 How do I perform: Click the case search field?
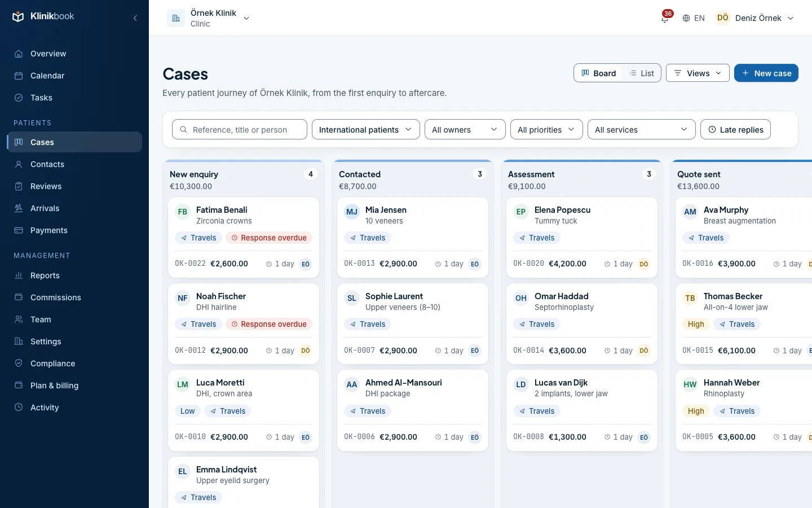240,130
